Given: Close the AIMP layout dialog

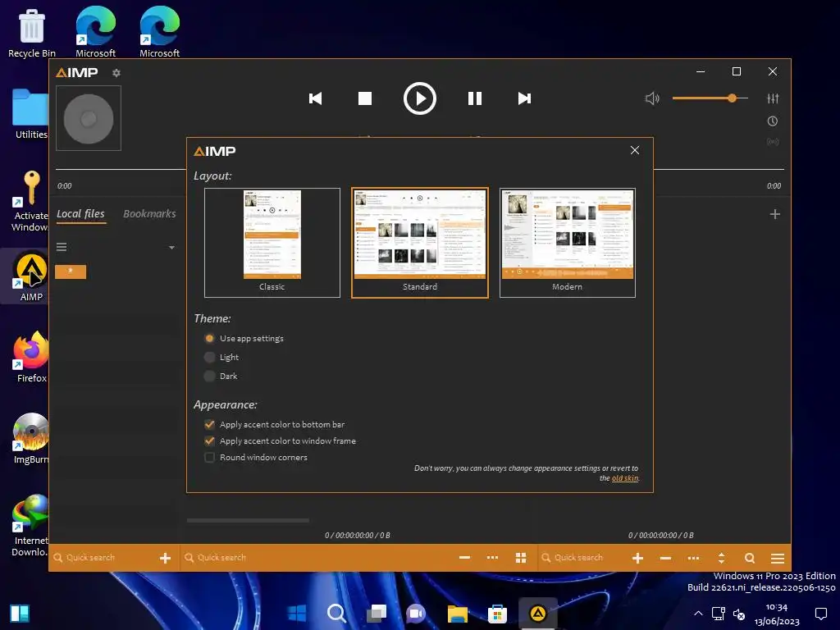Looking at the screenshot, I should (x=635, y=151).
